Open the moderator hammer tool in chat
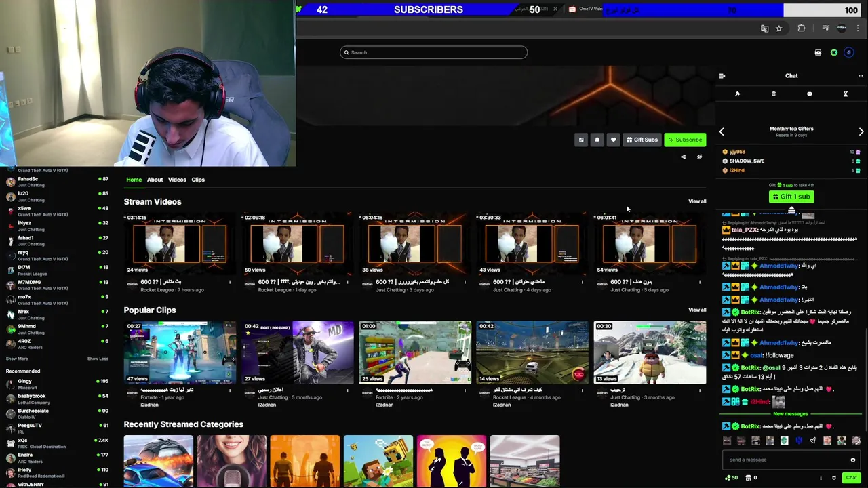868x488 pixels. point(738,94)
